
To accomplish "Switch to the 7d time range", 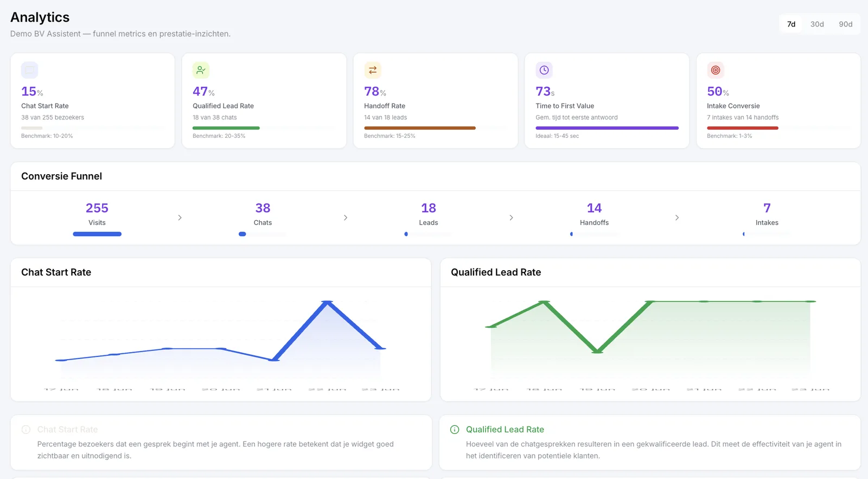I will click(x=791, y=24).
